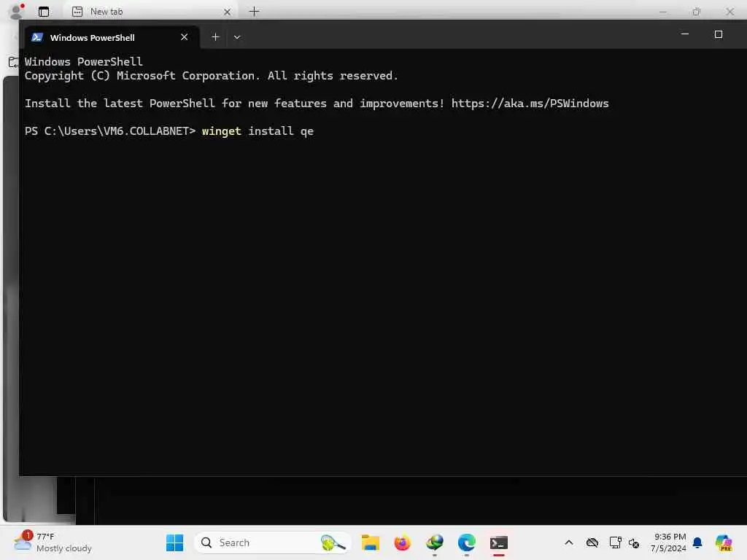The height and width of the screenshot is (560, 747).
Task: Close the browser New tab
Action: pos(228,12)
